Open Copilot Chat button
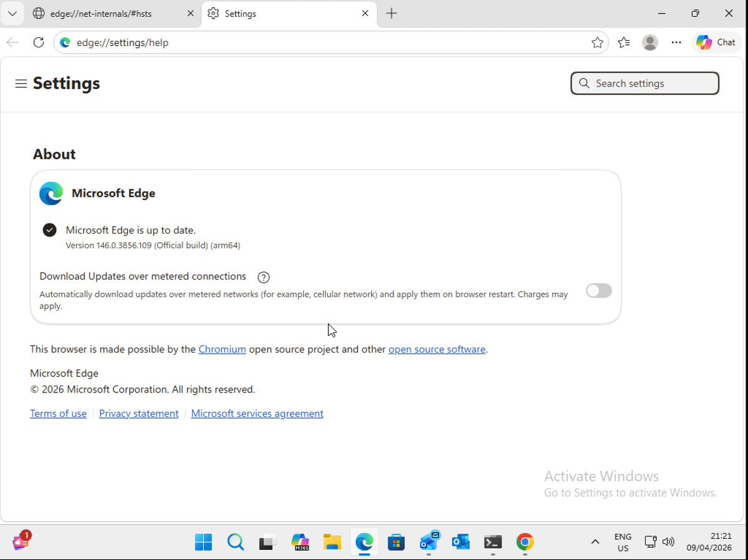This screenshot has height=560, width=748. pos(717,42)
